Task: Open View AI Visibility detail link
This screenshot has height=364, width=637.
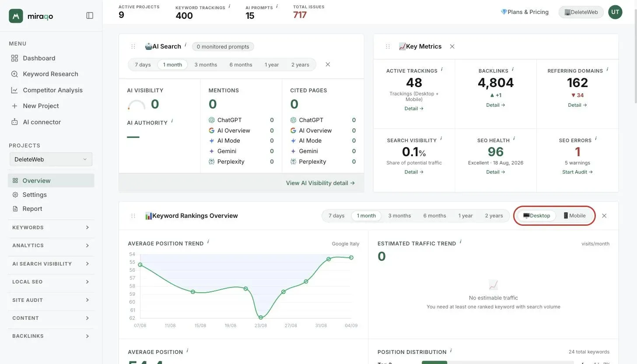Action: (x=320, y=183)
